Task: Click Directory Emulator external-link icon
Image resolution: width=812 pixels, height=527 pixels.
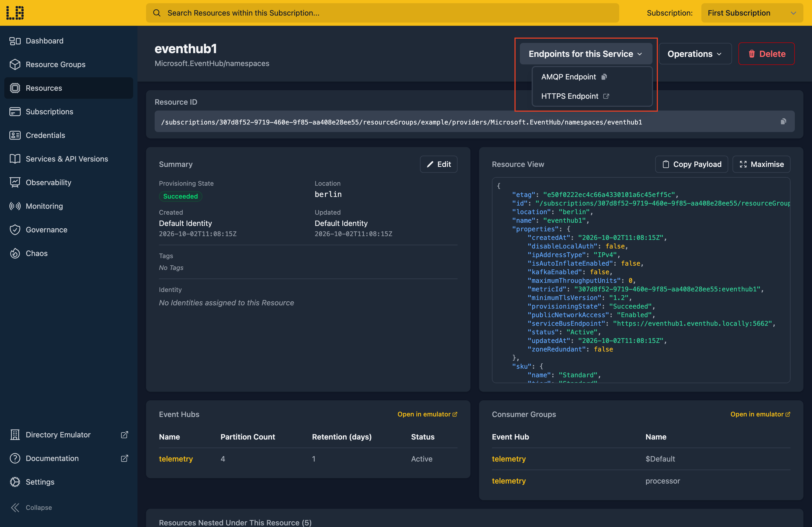Action: (x=125, y=435)
